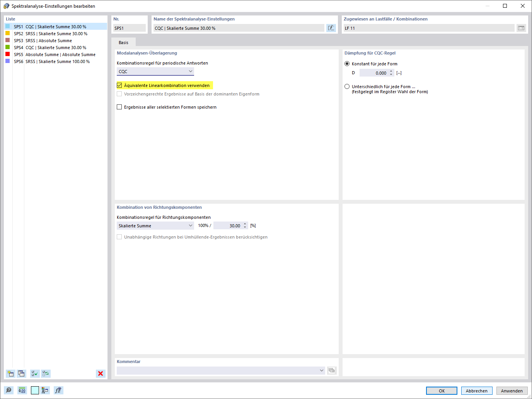Click the SPS1 light blue color swatch
The width and height of the screenshot is (532, 399).
7,26
